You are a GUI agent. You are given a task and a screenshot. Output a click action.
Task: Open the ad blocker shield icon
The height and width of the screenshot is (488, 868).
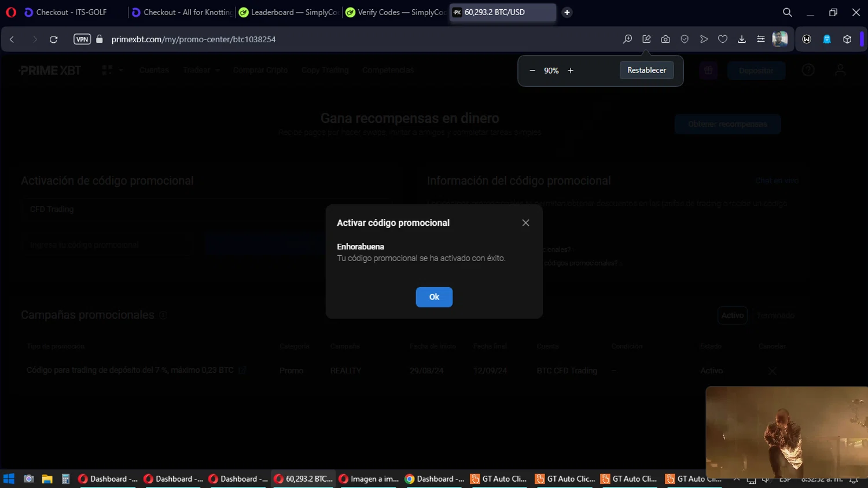[x=685, y=39]
